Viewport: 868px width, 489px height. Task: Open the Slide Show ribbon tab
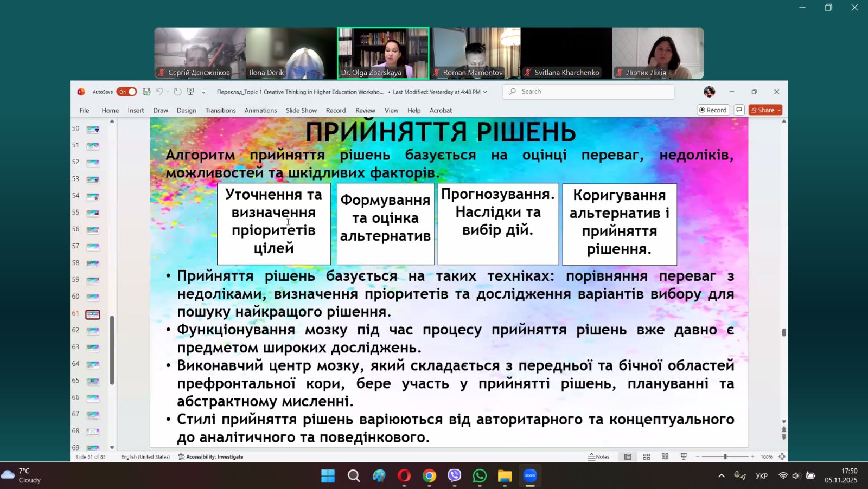tap(301, 110)
